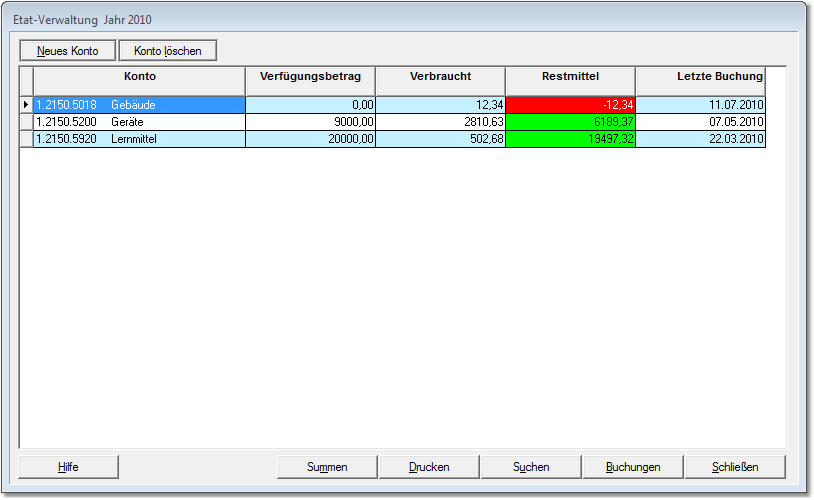Screen dimensions: 814x500
Task: Open the Suchen search function
Action: (531, 466)
